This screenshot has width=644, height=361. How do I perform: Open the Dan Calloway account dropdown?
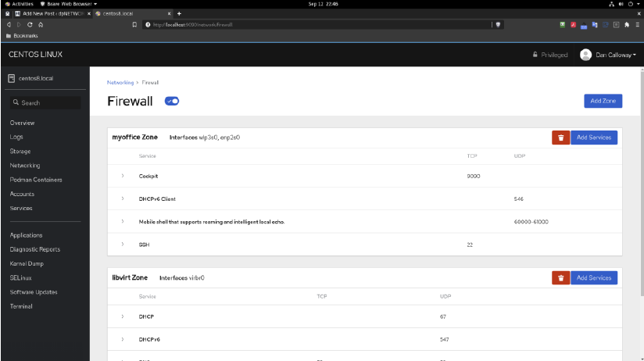point(616,55)
